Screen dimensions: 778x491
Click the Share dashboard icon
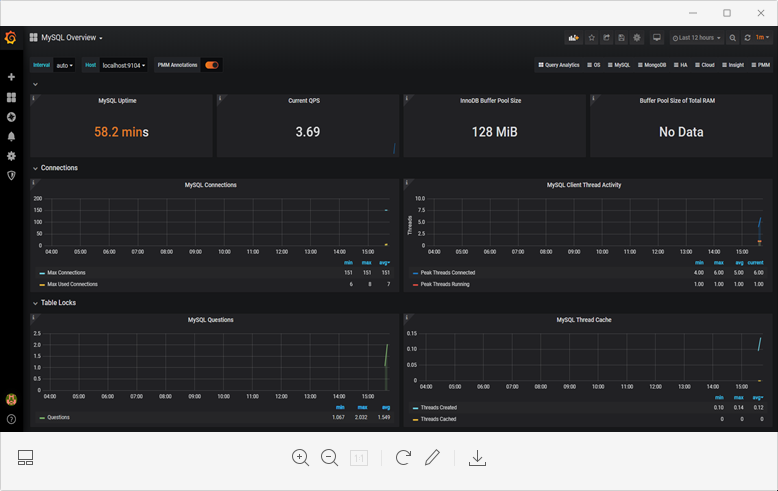coord(606,38)
